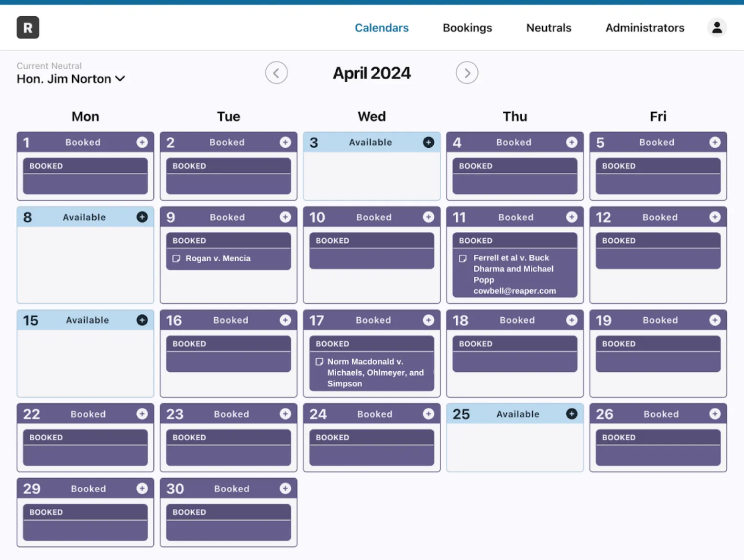Open the Neutrals tab
This screenshot has height=560, width=744.
point(548,28)
